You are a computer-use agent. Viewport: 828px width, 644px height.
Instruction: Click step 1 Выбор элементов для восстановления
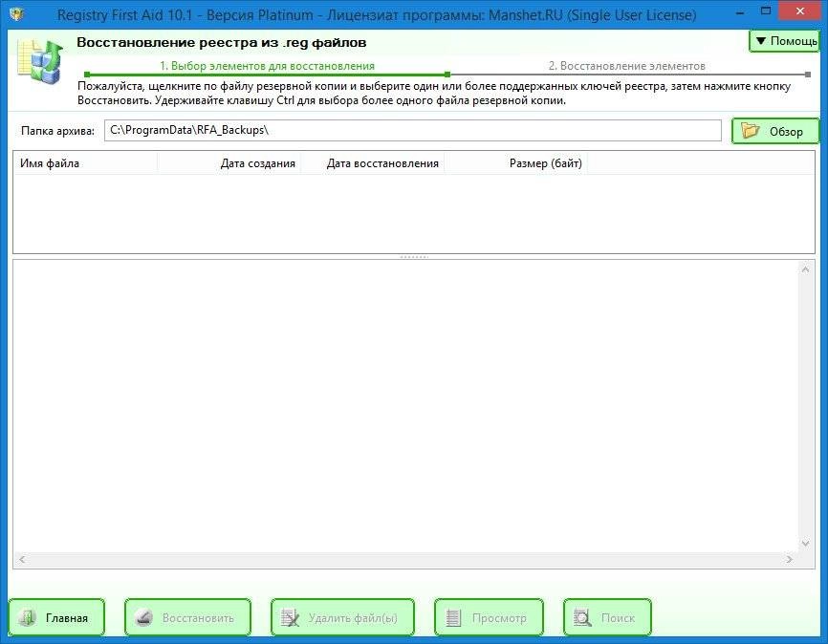point(267,66)
